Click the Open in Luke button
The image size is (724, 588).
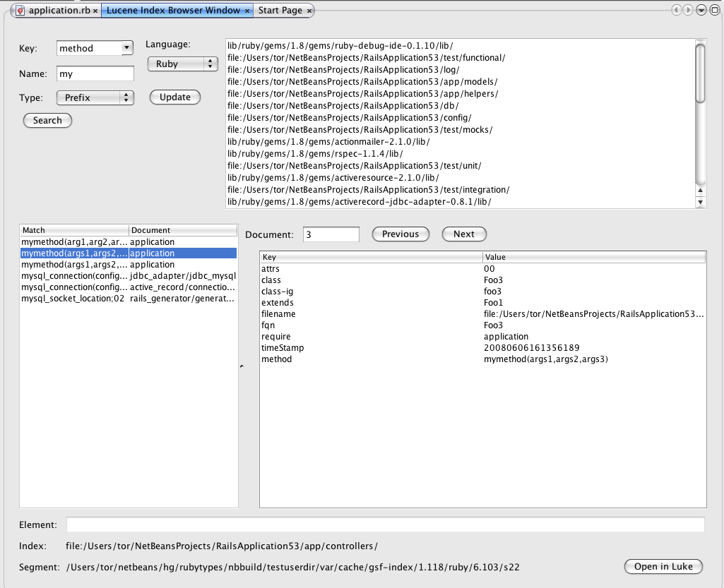663,566
